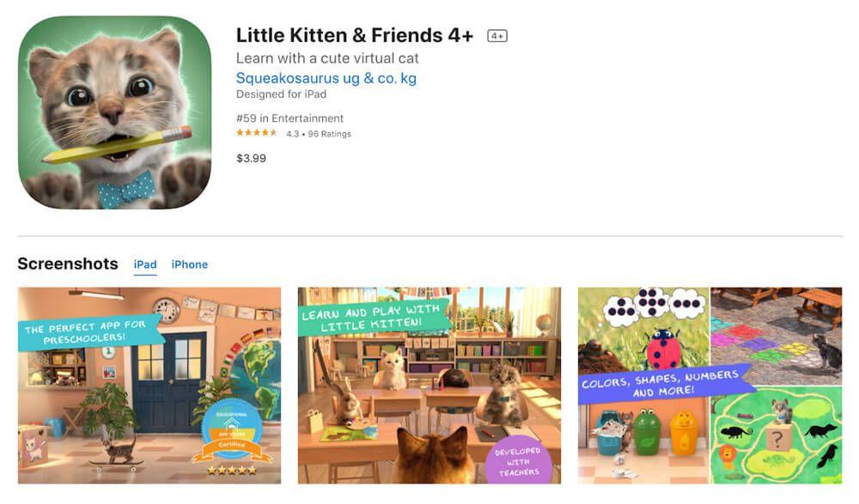Open the preschoolers classroom door screenshot
Image resolution: width=859 pixels, height=504 pixels.
coord(149,386)
